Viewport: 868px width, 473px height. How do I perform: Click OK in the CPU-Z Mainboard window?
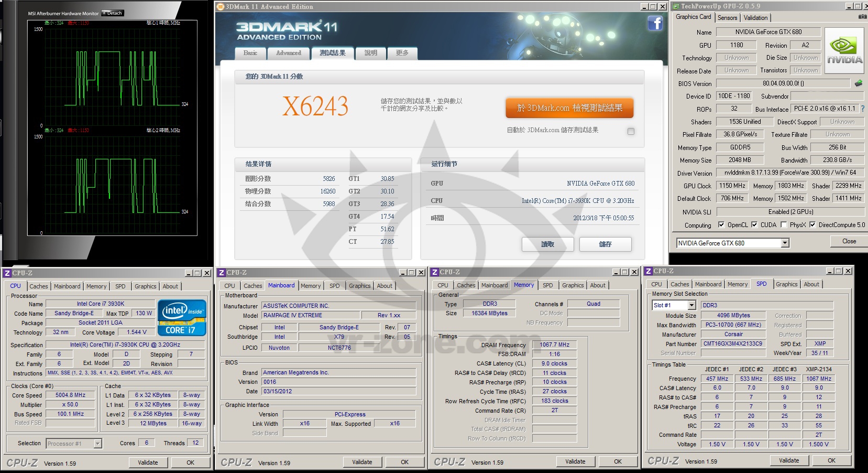click(x=404, y=462)
